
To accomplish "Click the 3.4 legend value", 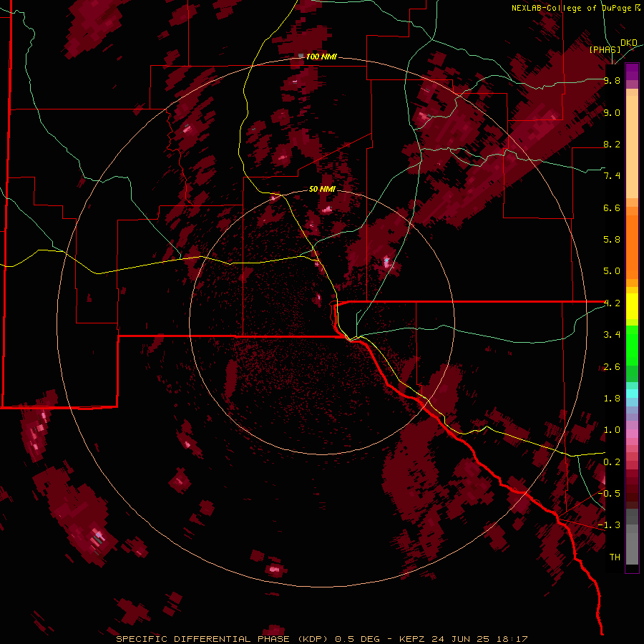I will click(x=612, y=335).
